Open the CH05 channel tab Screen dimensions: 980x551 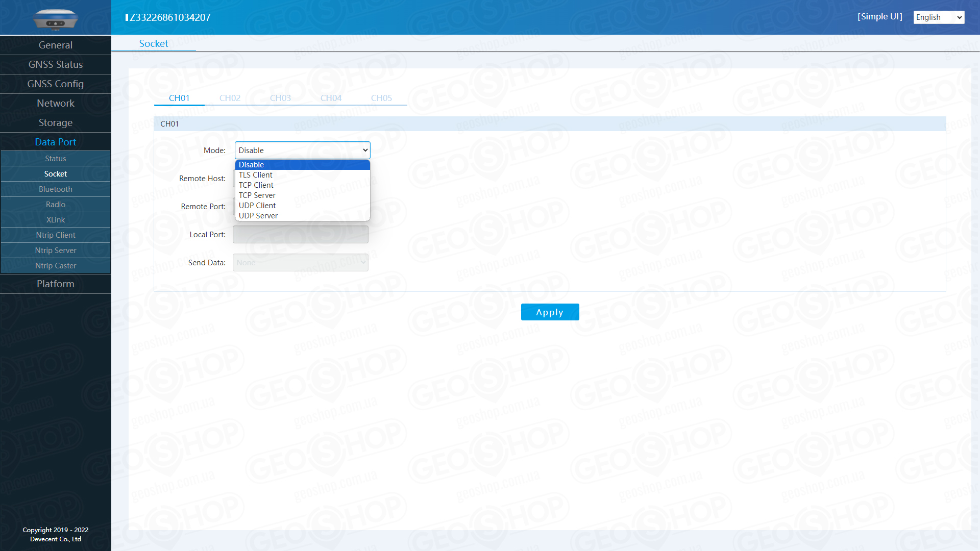tap(381, 98)
